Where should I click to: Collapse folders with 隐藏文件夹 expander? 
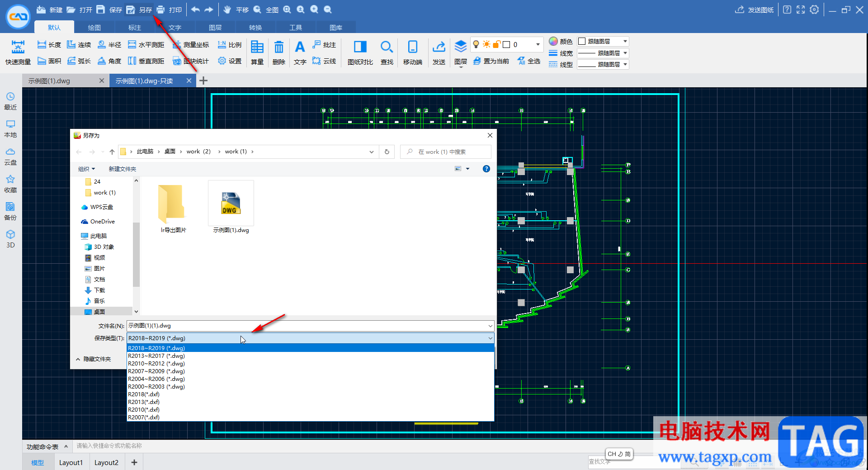click(94, 359)
